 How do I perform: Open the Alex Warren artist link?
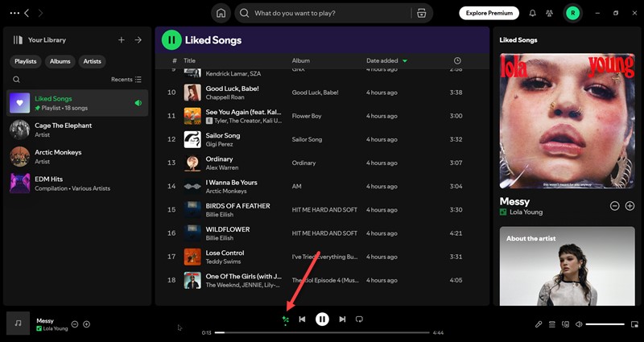coord(222,167)
